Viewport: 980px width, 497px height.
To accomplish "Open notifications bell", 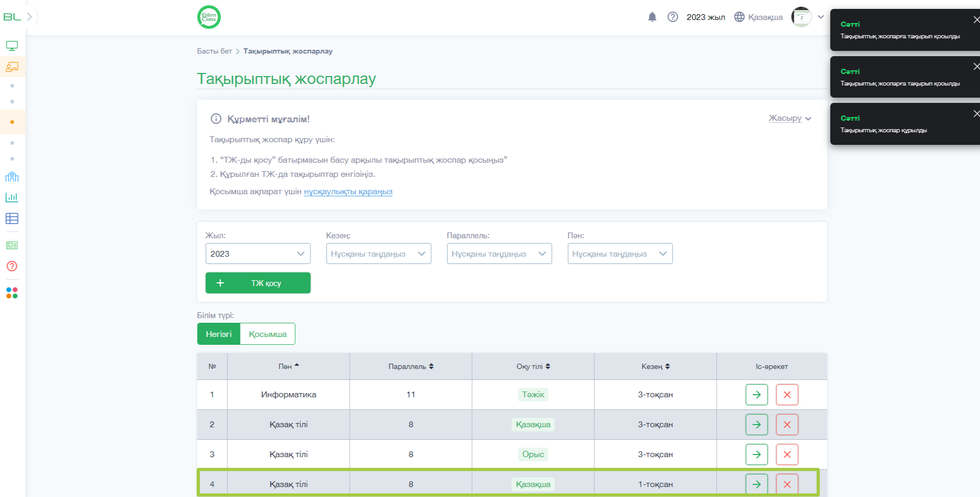I will (x=652, y=17).
